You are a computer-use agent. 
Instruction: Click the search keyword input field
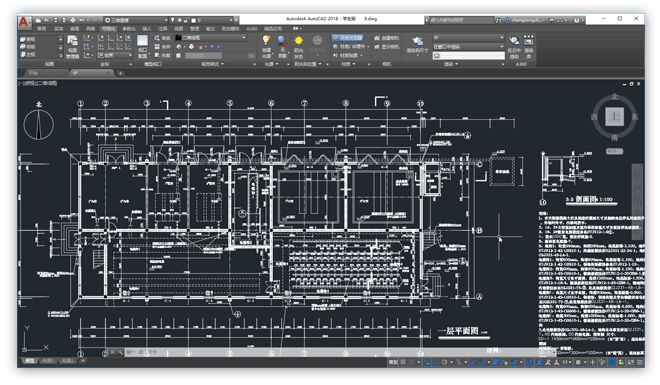point(461,20)
